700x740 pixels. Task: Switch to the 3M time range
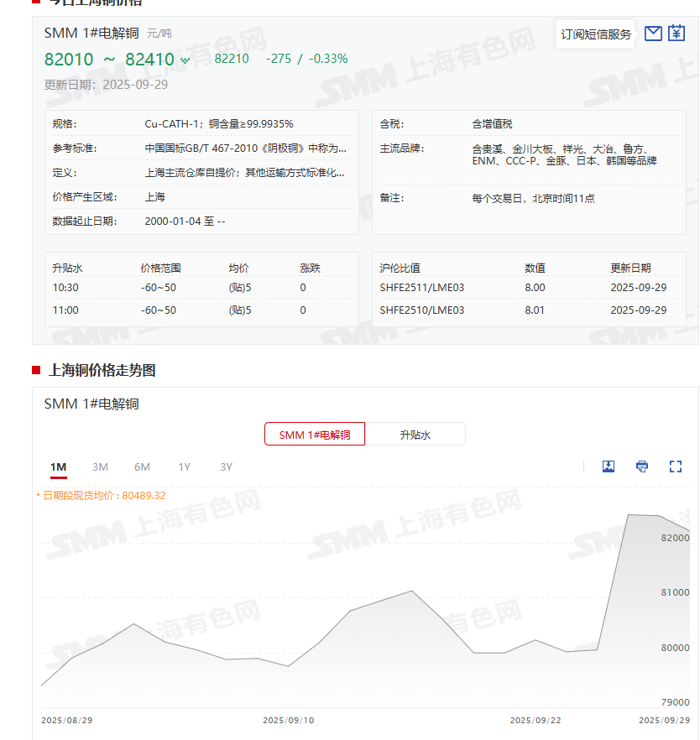click(x=100, y=467)
